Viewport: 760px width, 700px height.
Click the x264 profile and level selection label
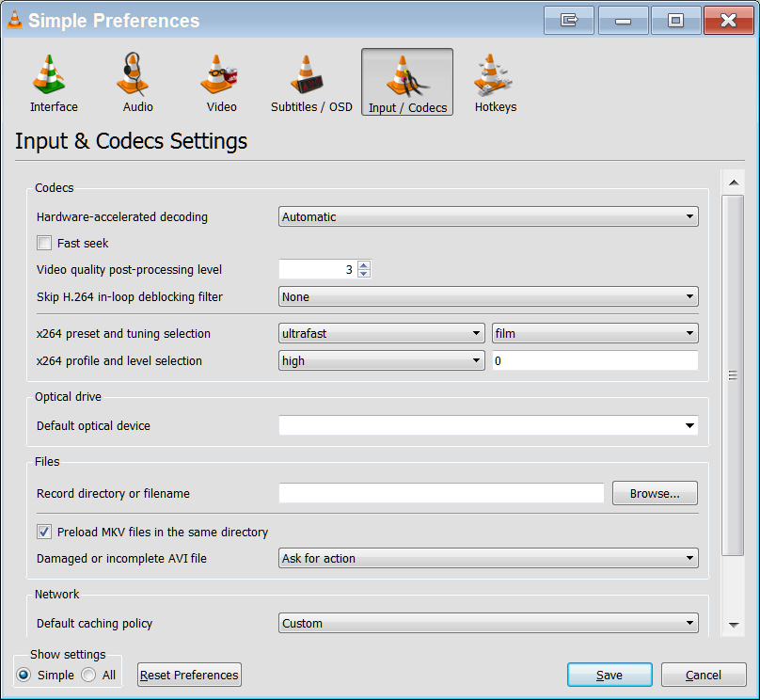pyautogui.click(x=119, y=360)
